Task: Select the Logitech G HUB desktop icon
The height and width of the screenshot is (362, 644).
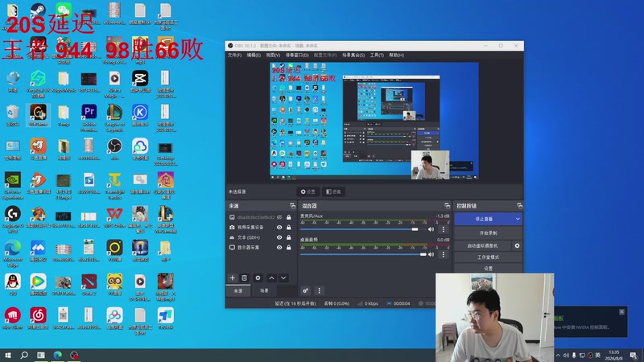Action: coord(13,220)
